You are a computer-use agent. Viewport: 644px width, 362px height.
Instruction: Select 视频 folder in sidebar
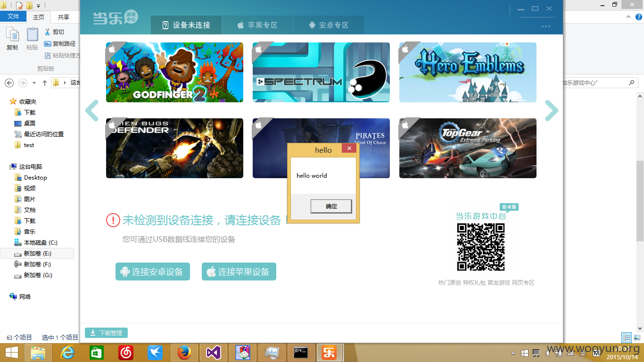(25, 188)
